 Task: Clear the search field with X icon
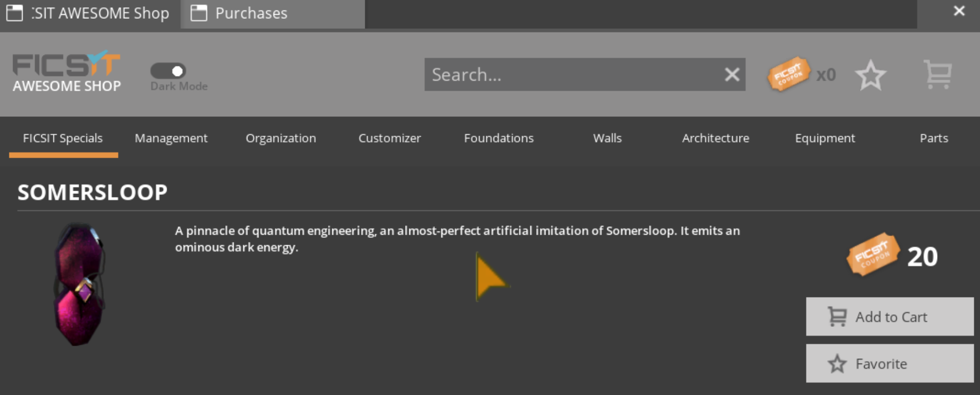(732, 75)
